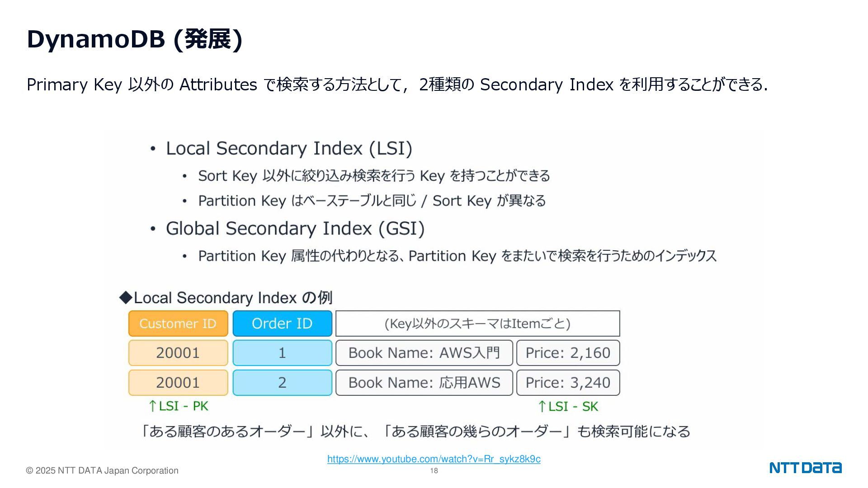Click the orange Customer ID header cell
This screenshot has width=868, height=488.
178,324
